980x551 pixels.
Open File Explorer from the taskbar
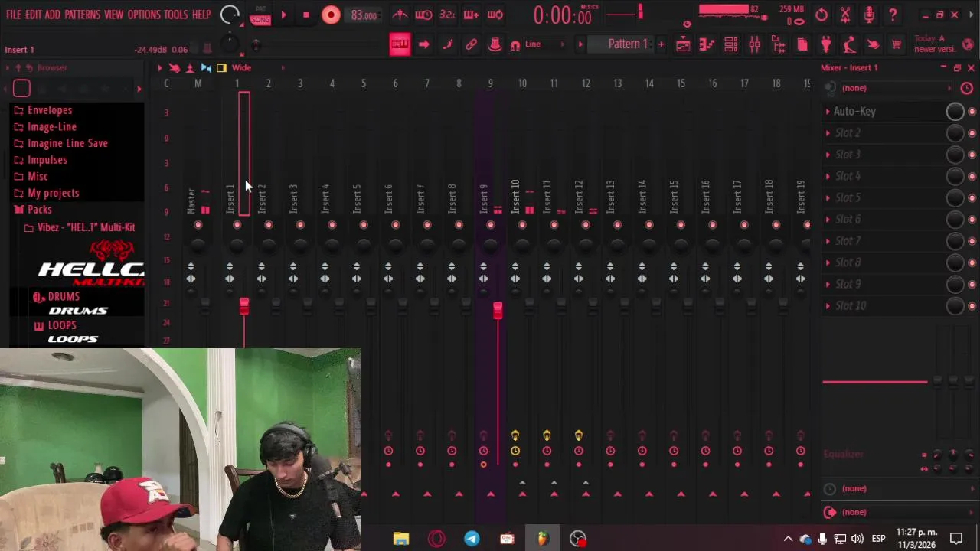pyautogui.click(x=401, y=539)
